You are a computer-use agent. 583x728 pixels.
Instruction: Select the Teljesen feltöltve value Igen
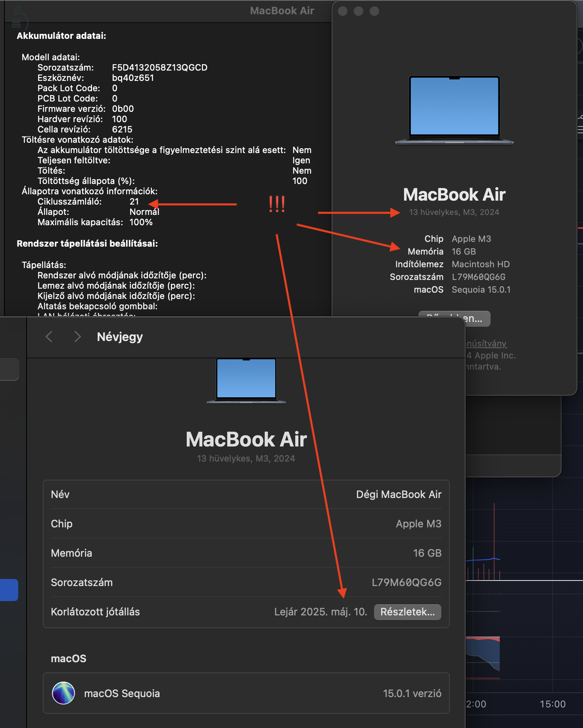301,160
